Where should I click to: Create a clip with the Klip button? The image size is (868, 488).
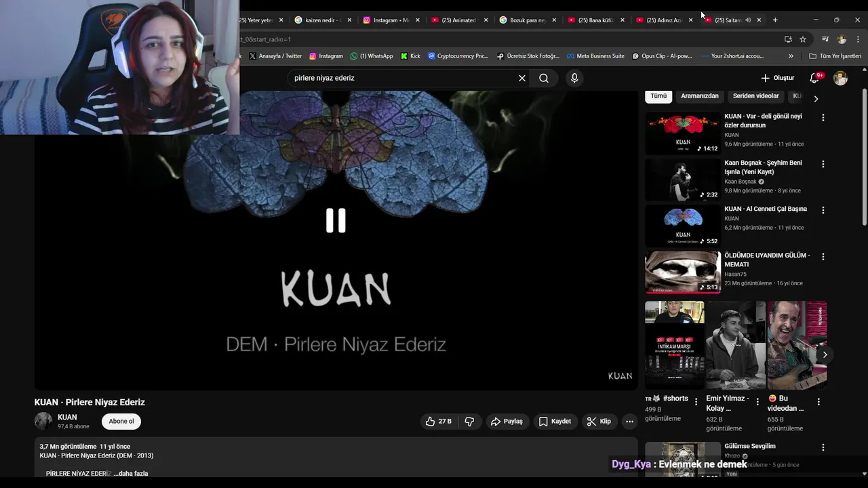(599, 422)
